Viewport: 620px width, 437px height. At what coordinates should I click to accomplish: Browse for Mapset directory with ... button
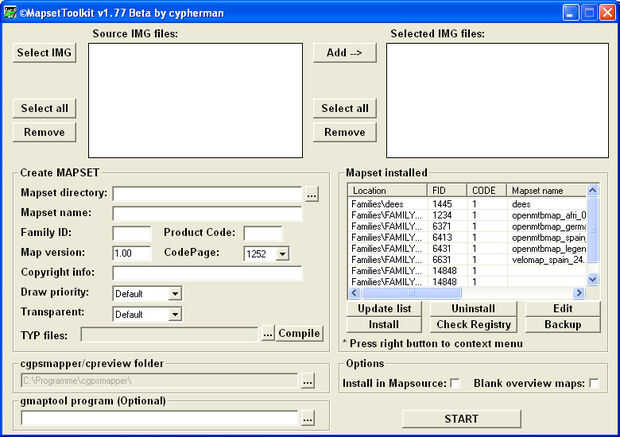click(x=312, y=194)
